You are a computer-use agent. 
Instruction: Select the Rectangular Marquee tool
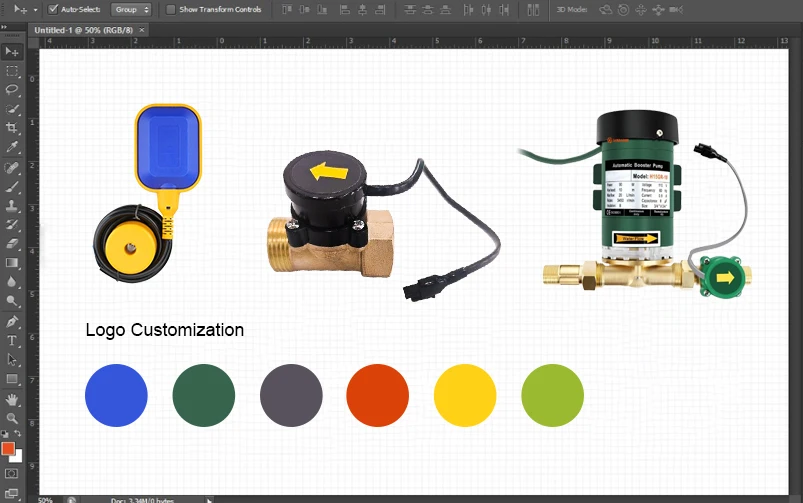click(x=12, y=71)
